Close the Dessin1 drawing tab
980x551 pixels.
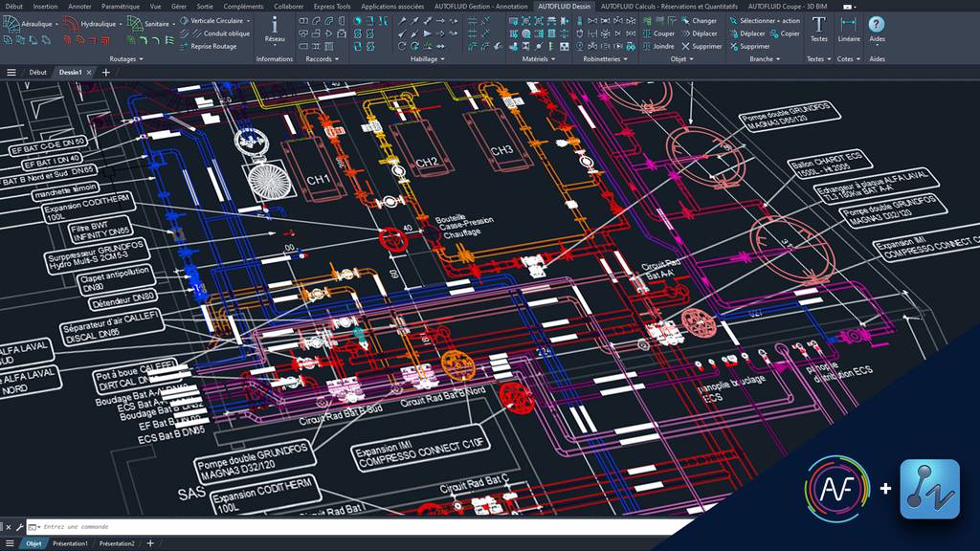[x=89, y=73]
